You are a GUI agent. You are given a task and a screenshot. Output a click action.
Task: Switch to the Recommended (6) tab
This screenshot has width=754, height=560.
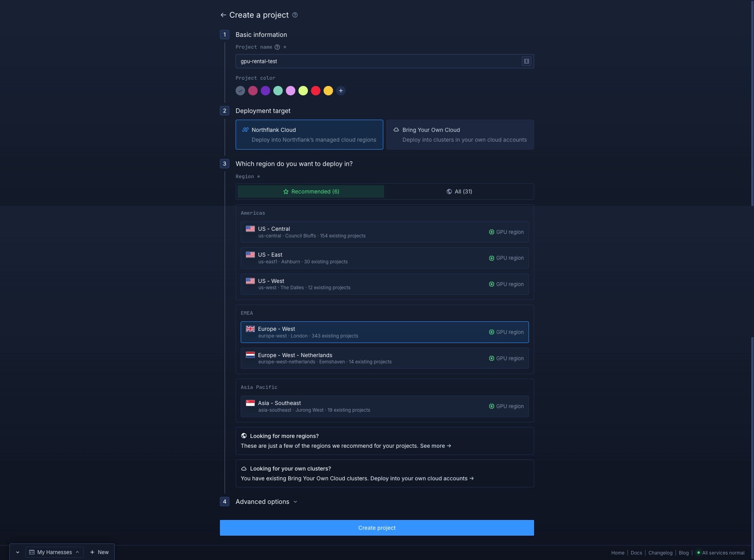tap(311, 192)
